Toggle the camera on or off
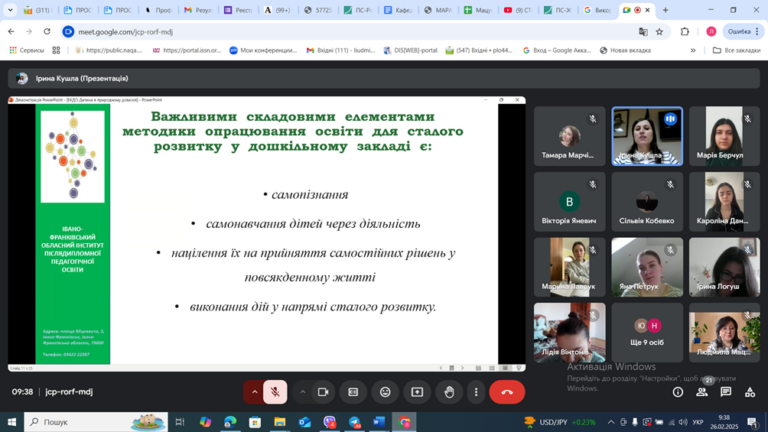768x432 pixels. coord(323,392)
